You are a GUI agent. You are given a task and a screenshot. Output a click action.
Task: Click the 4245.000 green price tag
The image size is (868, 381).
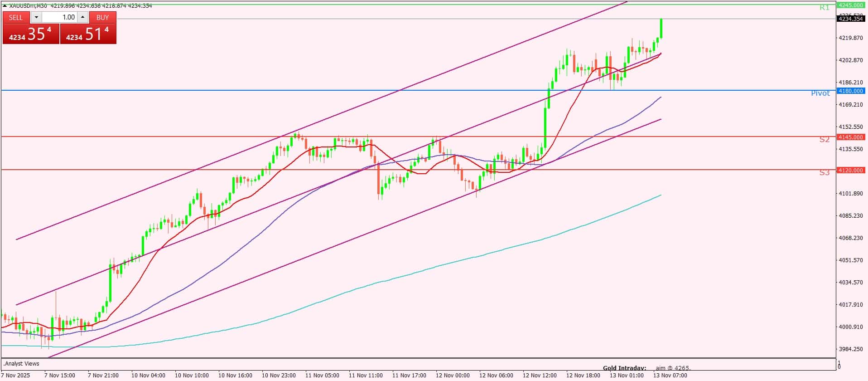(x=850, y=5)
